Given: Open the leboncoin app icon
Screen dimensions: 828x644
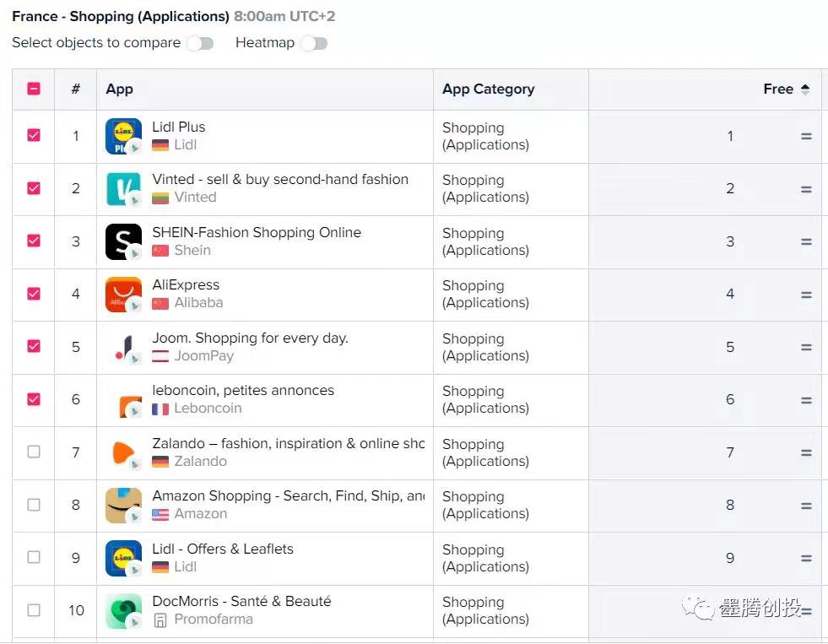Looking at the screenshot, I should 123,400.
